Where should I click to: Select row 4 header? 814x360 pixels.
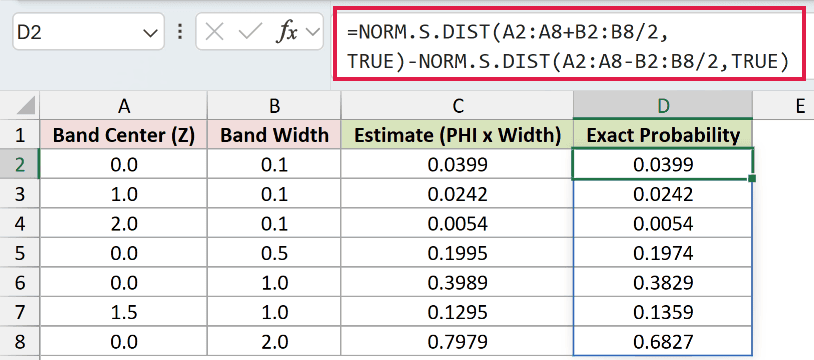coord(20,223)
